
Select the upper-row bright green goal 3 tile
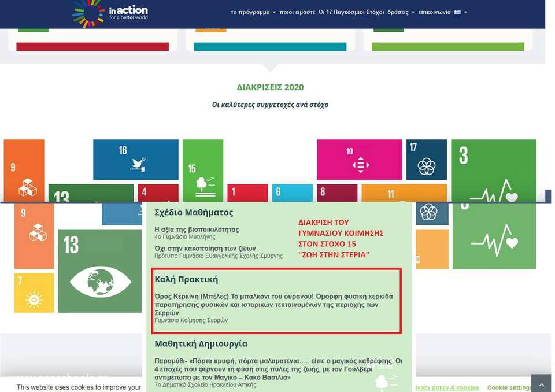point(493,171)
